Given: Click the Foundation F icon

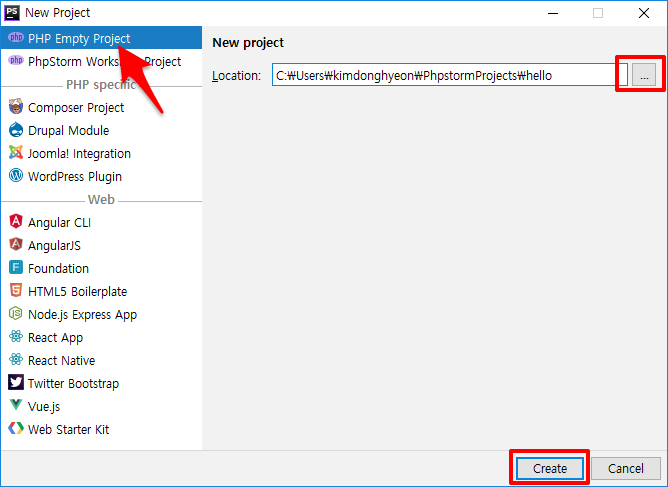Looking at the screenshot, I should 16,268.
